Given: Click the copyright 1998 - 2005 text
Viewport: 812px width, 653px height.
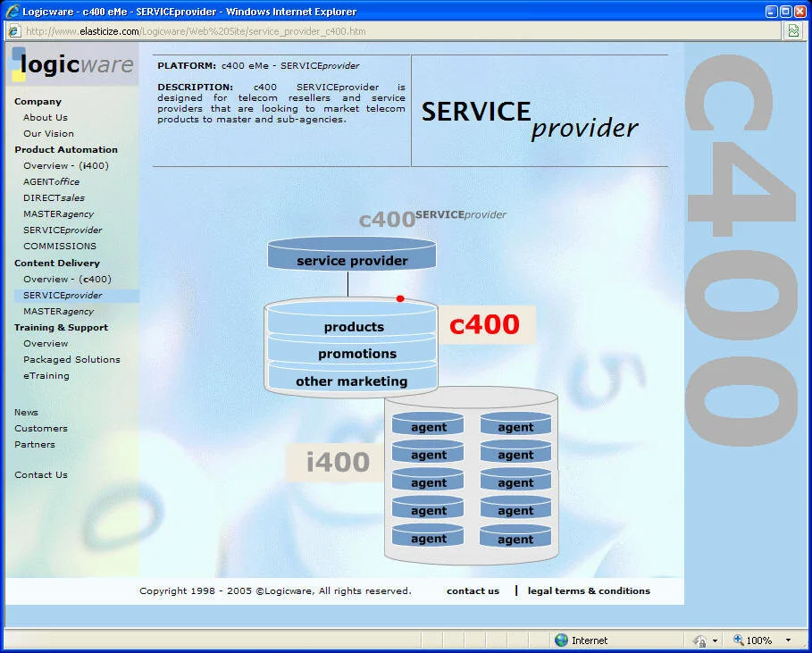Looking at the screenshot, I should coord(275,590).
